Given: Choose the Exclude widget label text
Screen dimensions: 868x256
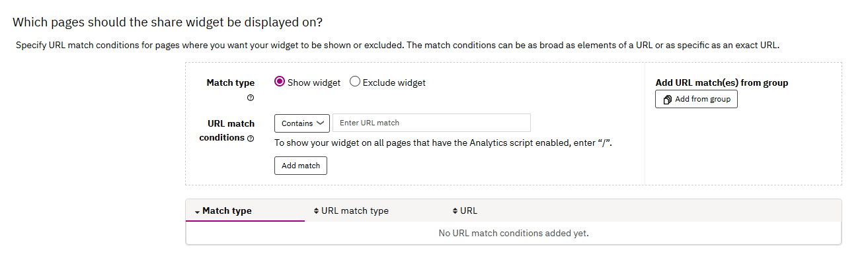Looking at the screenshot, I should [394, 82].
